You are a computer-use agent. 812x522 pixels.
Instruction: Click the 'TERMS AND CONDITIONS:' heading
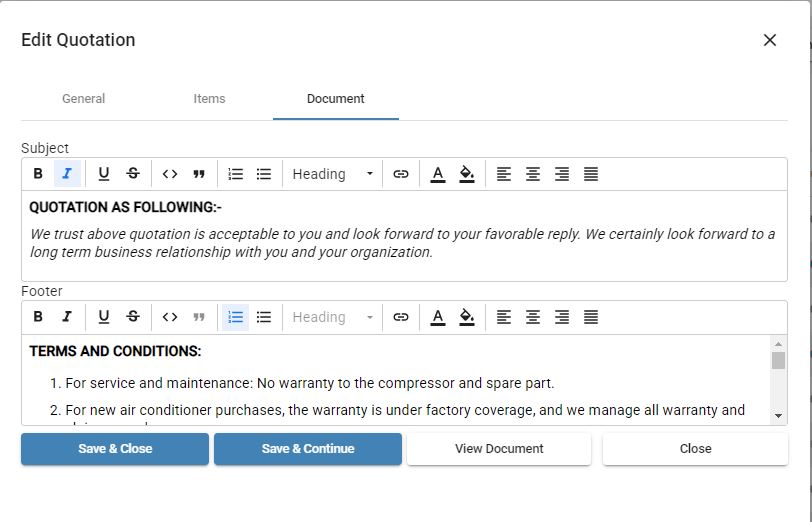tap(115, 351)
